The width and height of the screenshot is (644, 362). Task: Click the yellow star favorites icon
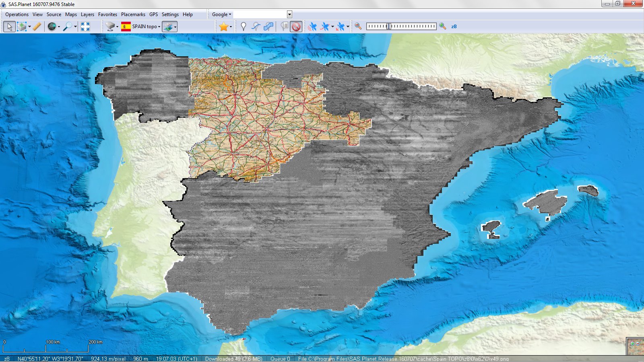[224, 27]
